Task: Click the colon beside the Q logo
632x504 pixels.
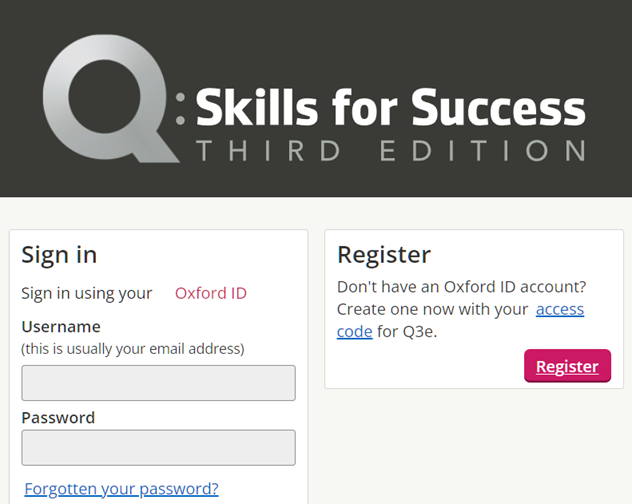Action: click(x=181, y=108)
